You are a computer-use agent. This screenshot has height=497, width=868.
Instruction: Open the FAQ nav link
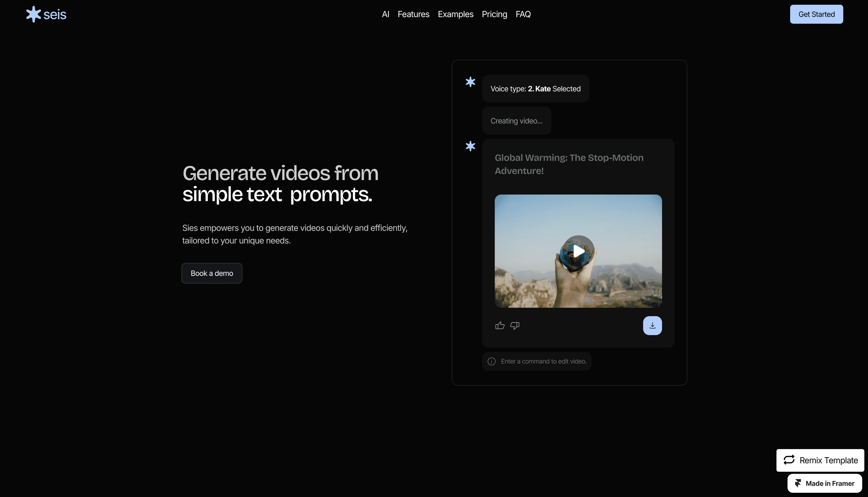coord(523,14)
